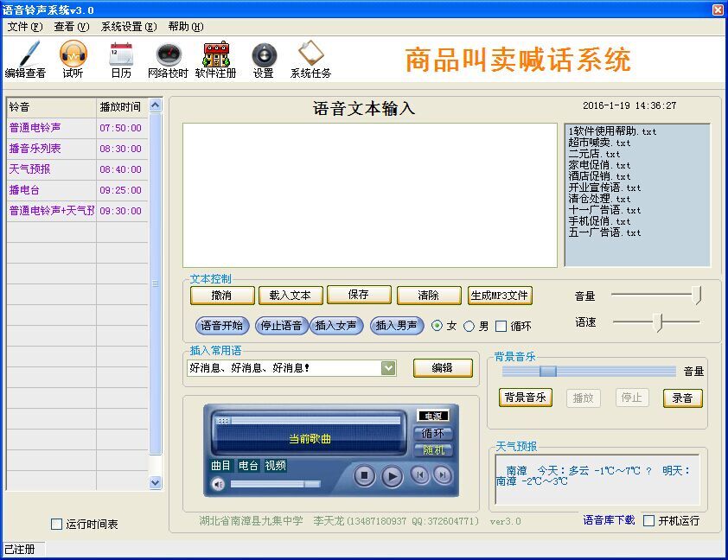Open the 插入常用语 phrase dropdown
This screenshot has width=728, height=560.
pyautogui.click(x=388, y=367)
